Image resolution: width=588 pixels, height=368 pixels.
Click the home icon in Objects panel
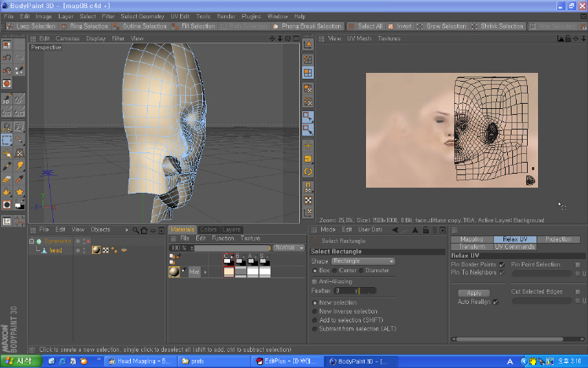[144, 230]
